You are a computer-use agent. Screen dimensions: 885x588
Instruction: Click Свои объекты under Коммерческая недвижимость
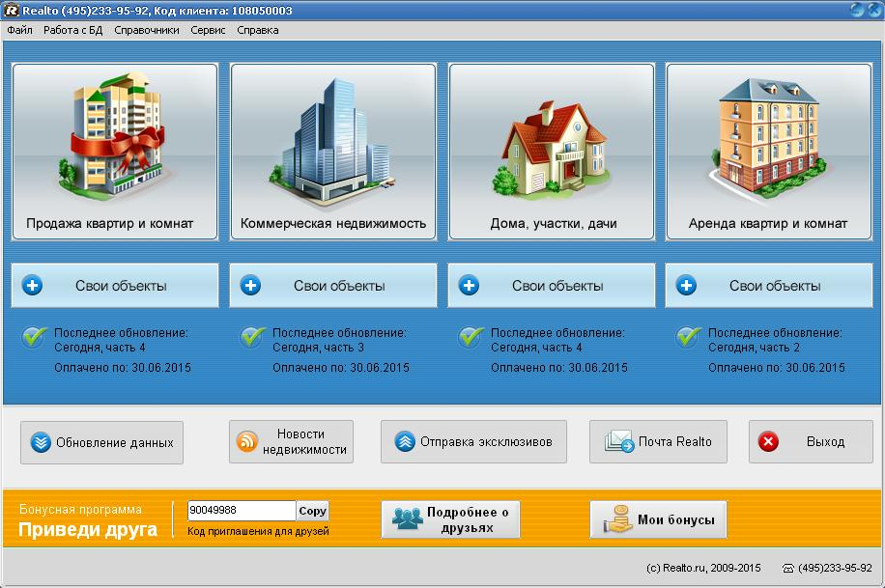[333, 286]
